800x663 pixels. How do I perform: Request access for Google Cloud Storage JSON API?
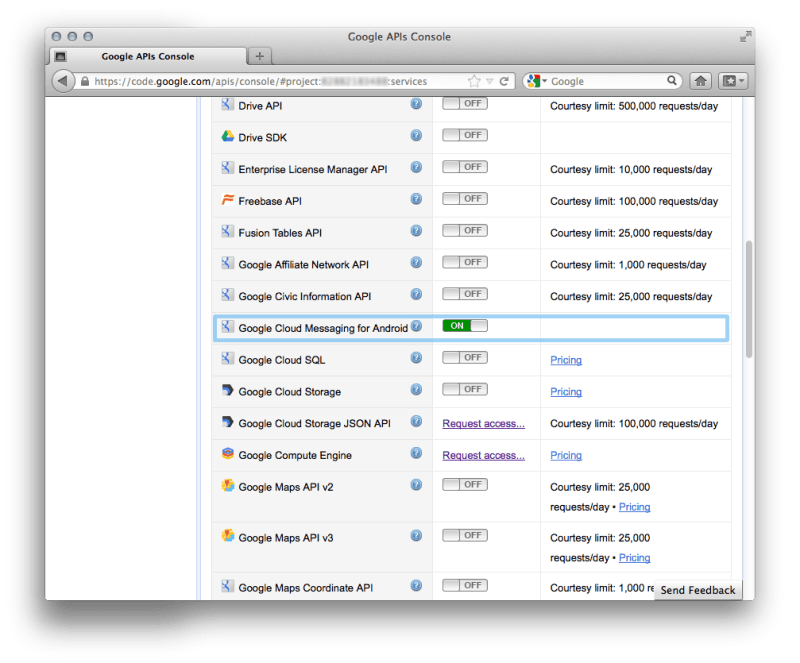click(x=483, y=423)
